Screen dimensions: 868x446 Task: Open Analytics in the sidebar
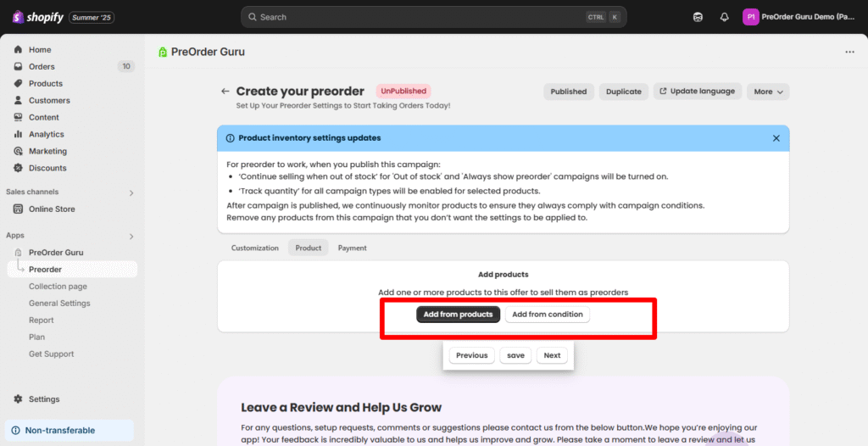pos(46,134)
